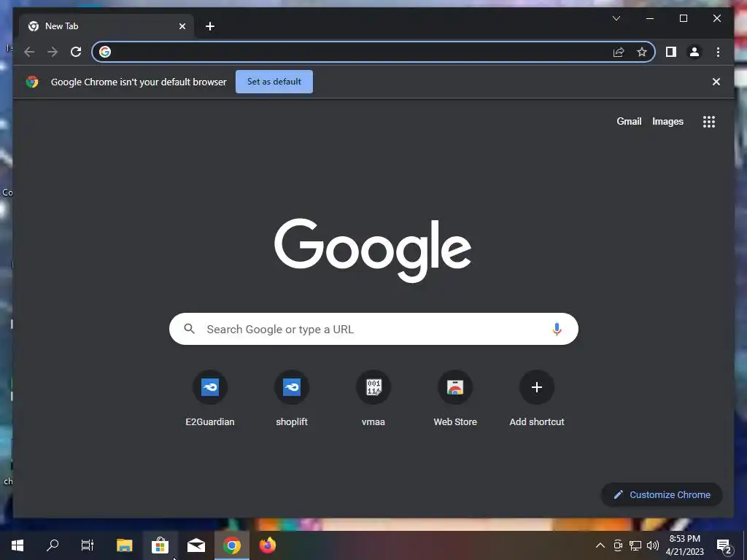Open File Explorer from taskbar
Screen dimensions: 747x560
click(x=124, y=545)
